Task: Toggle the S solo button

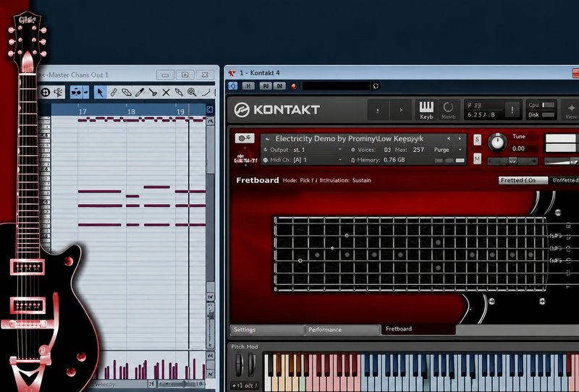Action: [477, 140]
